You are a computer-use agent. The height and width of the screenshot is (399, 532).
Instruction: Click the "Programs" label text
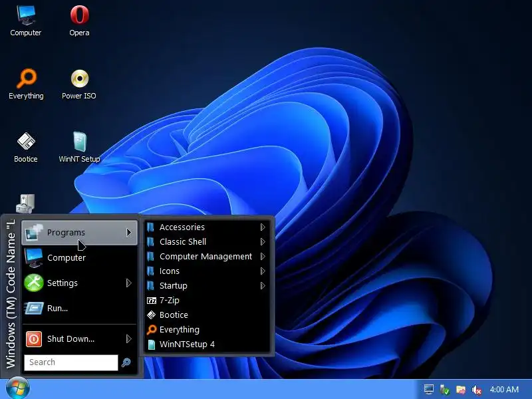point(66,232)
